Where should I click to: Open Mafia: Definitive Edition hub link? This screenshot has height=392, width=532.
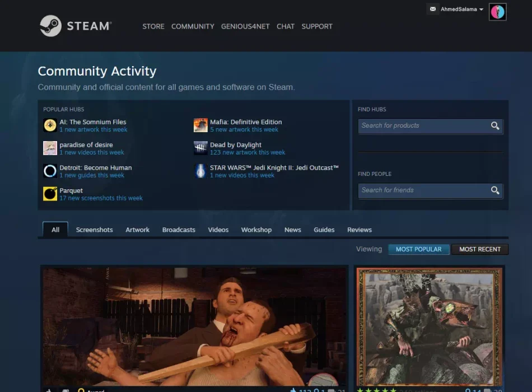click(246, 122)
